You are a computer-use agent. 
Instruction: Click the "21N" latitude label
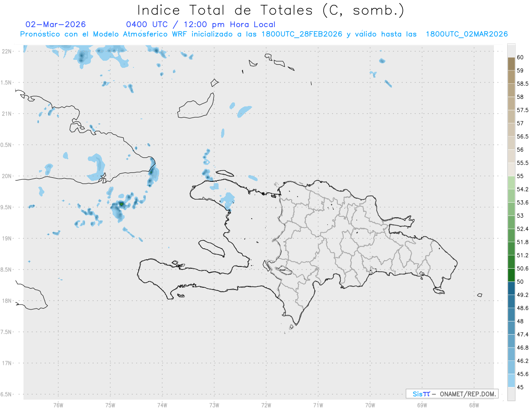tap(7, 114)
